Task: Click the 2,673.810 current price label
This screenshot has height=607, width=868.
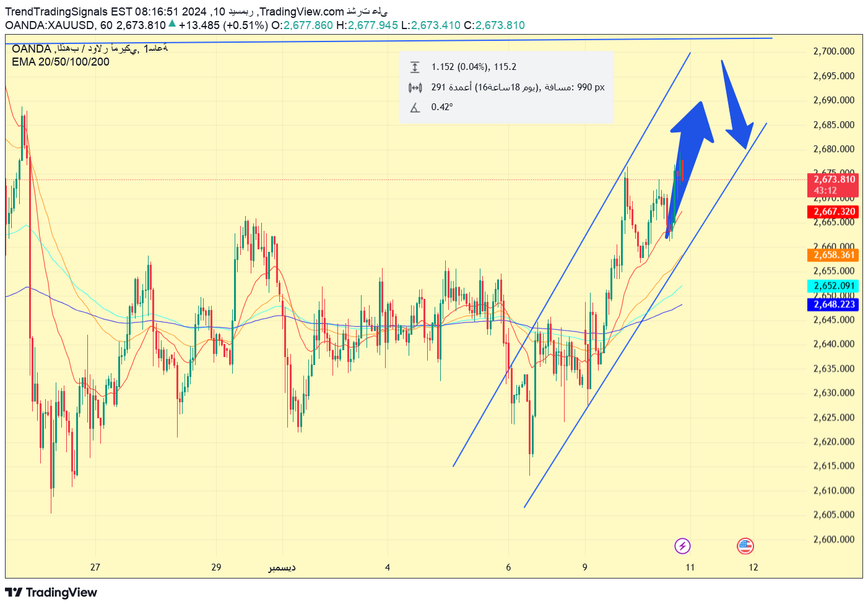Action: coord(834,179)
